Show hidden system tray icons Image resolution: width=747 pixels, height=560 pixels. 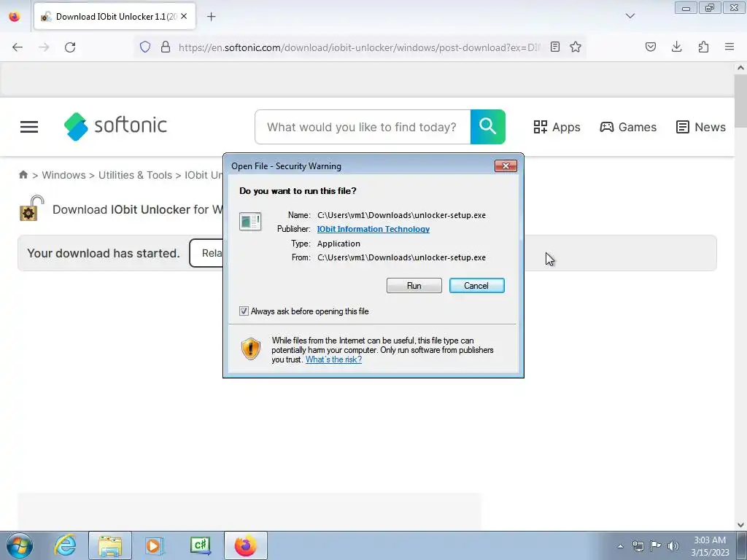tap(620, 546)
